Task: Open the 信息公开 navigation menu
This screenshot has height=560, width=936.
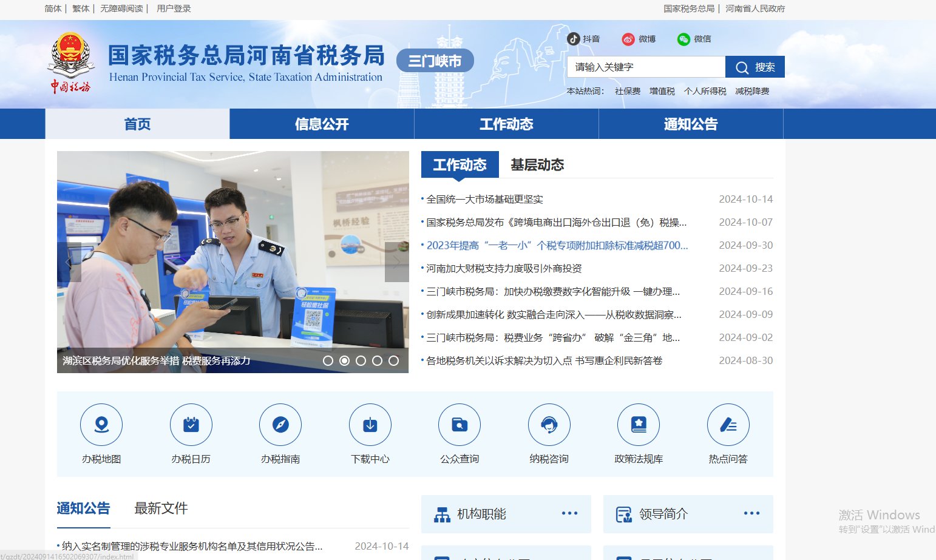Action: tap(322, 124)
